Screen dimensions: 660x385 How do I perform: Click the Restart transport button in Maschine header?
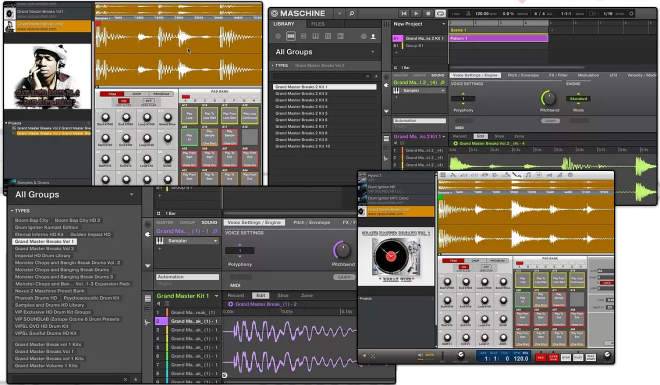coord(404,13)
